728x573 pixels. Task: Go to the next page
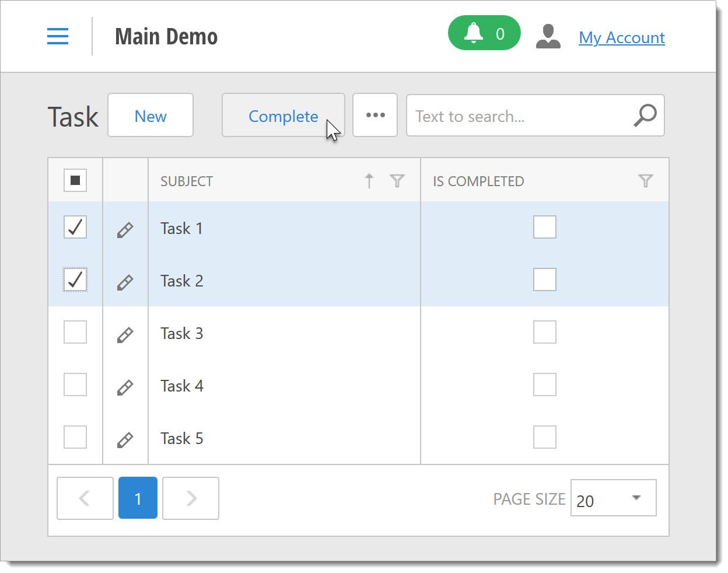click(x=191, y=498)
